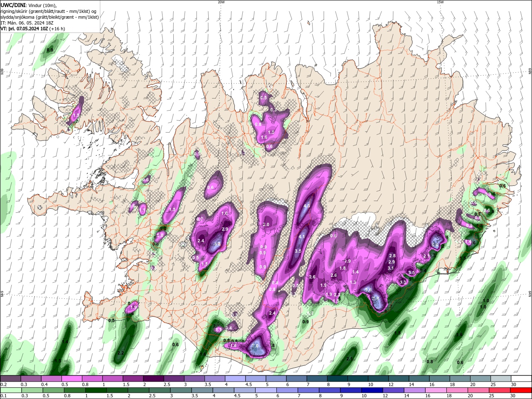Select the light lavender 4 snow scale swatch
The image size is (532, 399).
[x=236, y=378]
